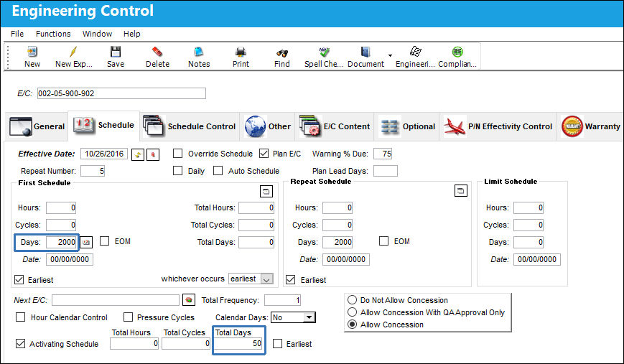The width and height of the screenshot is (624, 364).
Task: Click the Delete eraser icon
Action: 157,52
